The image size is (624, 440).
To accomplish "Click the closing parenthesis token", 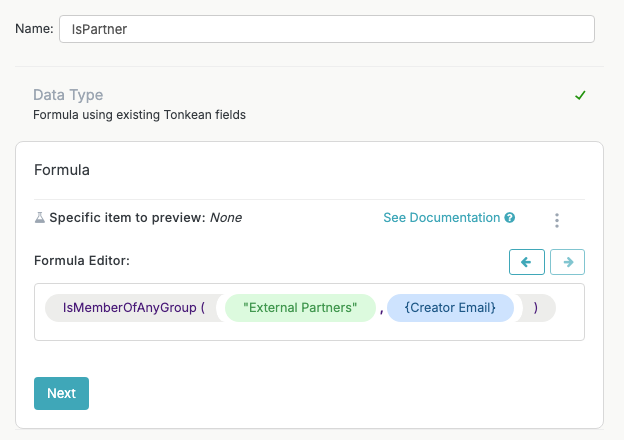I will (536, 308).
